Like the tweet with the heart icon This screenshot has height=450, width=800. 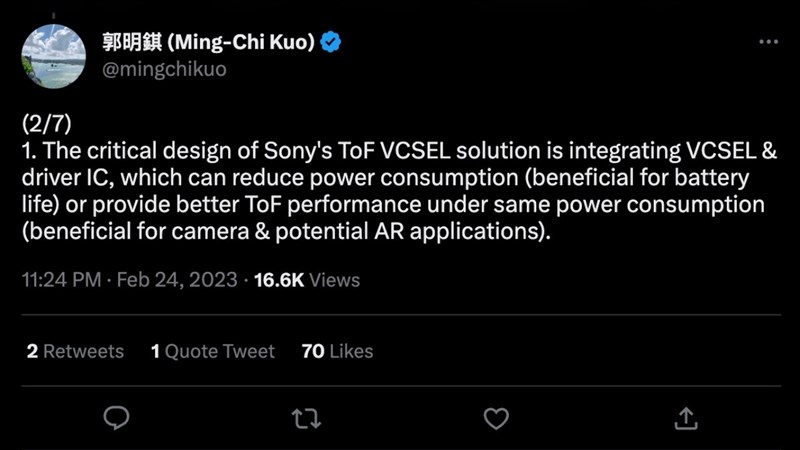point(496,418)
